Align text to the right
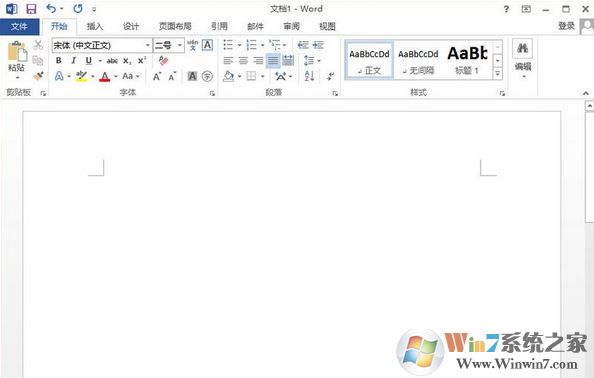This screenshot has height=378, width=594. tap(258, 60)
